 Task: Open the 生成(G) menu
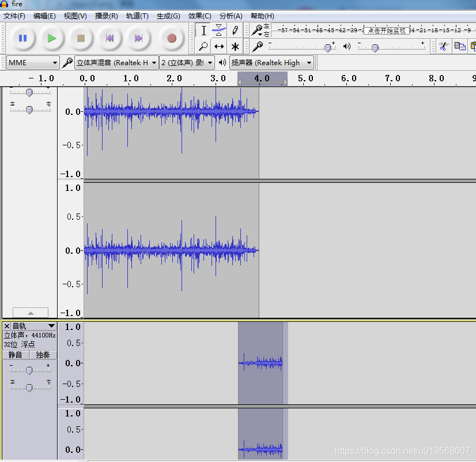168,16
